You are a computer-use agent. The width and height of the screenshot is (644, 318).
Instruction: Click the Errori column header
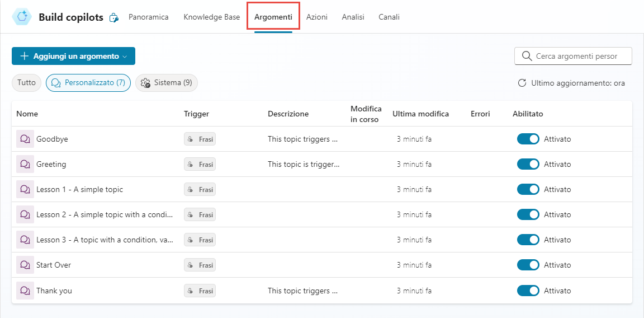click(x=480, y=114)
